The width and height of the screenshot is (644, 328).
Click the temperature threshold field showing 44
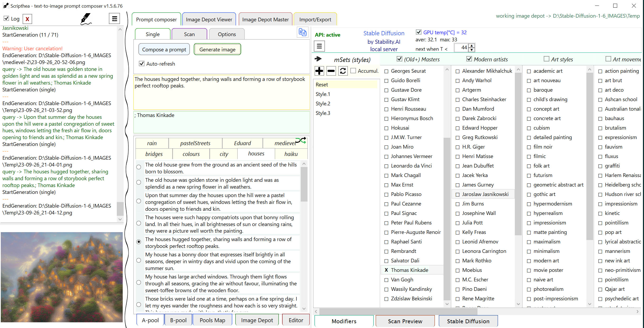tap(462, 48)
